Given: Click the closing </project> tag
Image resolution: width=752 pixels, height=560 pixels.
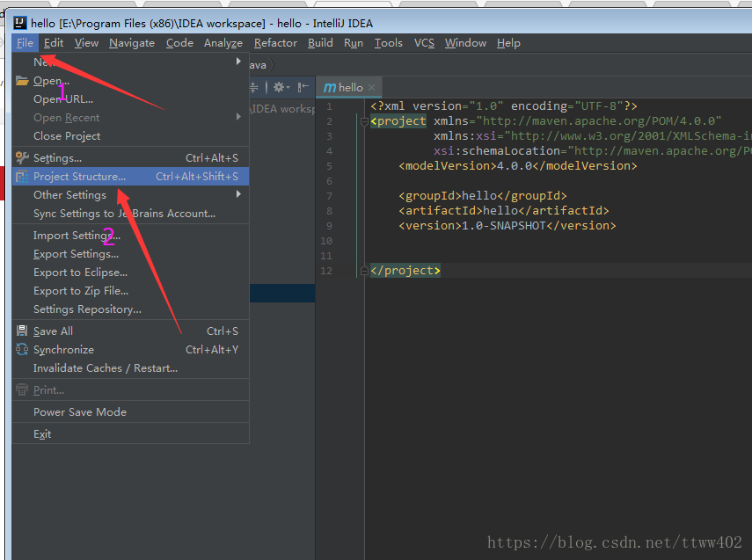Looking at the screenshot, I should pyautogui.click(x=405, y=271).
